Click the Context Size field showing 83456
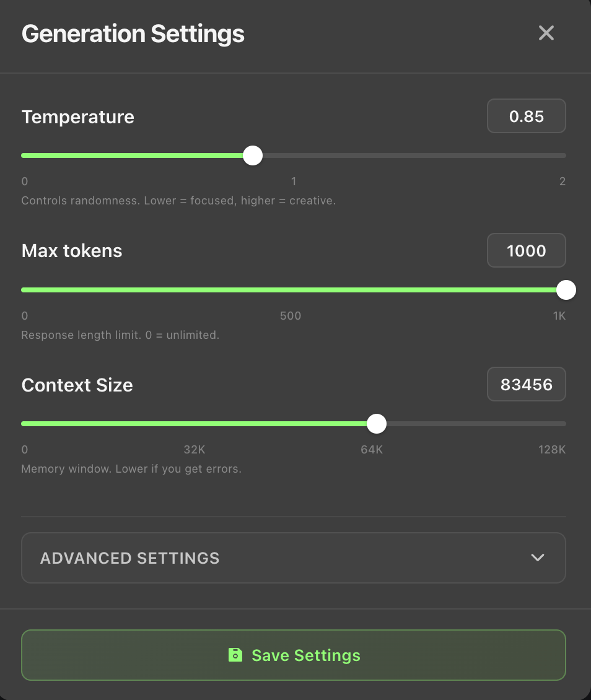The width and height of the screenshot is (591, 700). (x=526, y=385)
